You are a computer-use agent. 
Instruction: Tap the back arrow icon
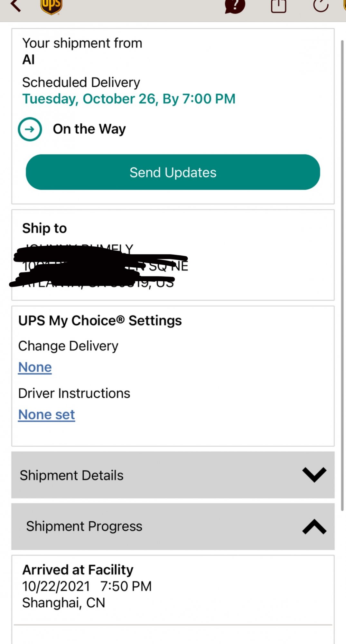pos(16,5)
